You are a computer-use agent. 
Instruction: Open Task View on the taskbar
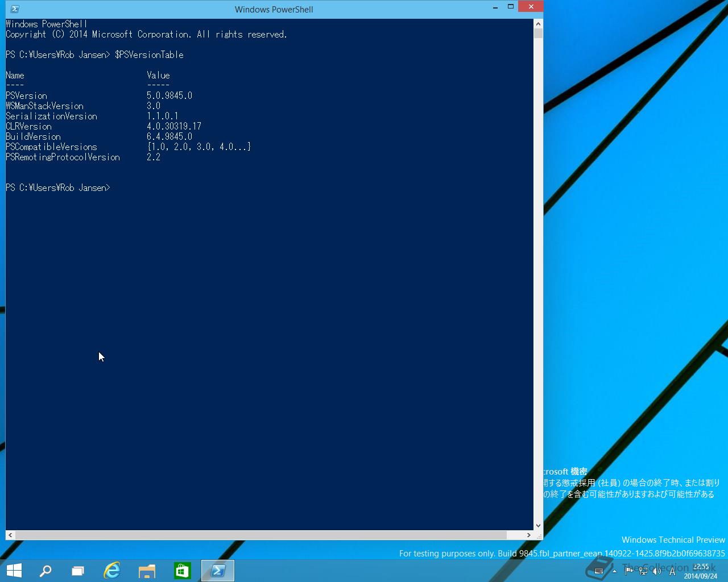pos(78,571)
